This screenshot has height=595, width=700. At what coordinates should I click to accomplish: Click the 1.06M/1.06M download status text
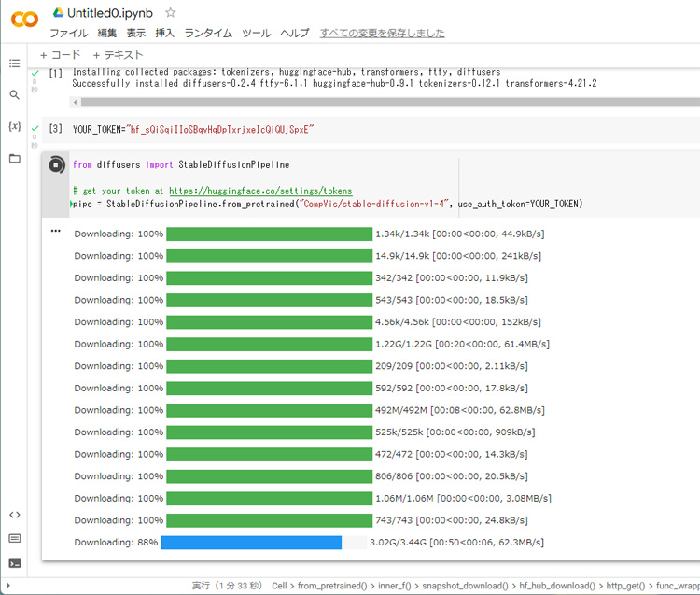(463, 499)
